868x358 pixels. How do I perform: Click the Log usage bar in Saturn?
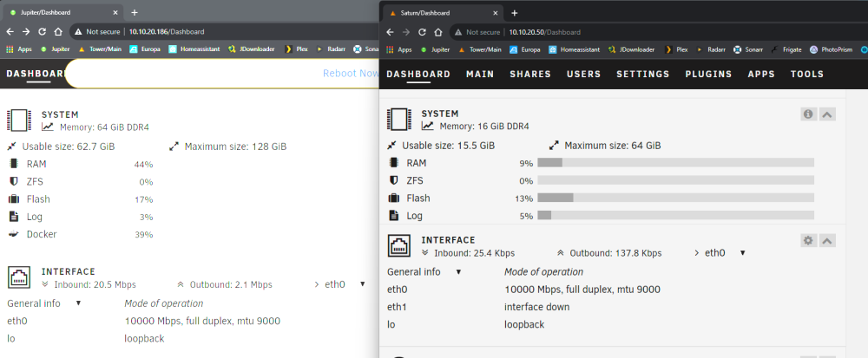pyautogui.click(x=675, y=216)
